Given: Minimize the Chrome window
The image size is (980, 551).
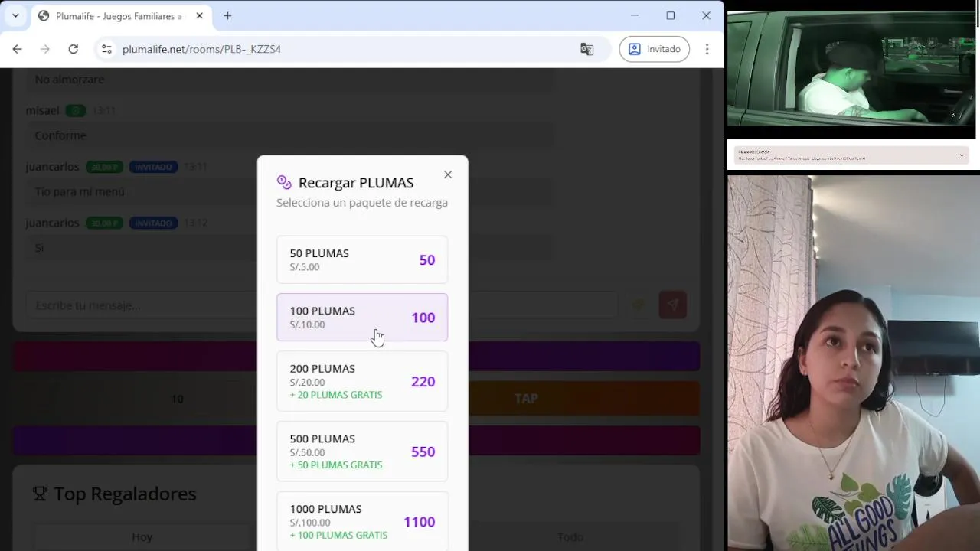Looking at the screenshot, I should [x=634, y=15].
